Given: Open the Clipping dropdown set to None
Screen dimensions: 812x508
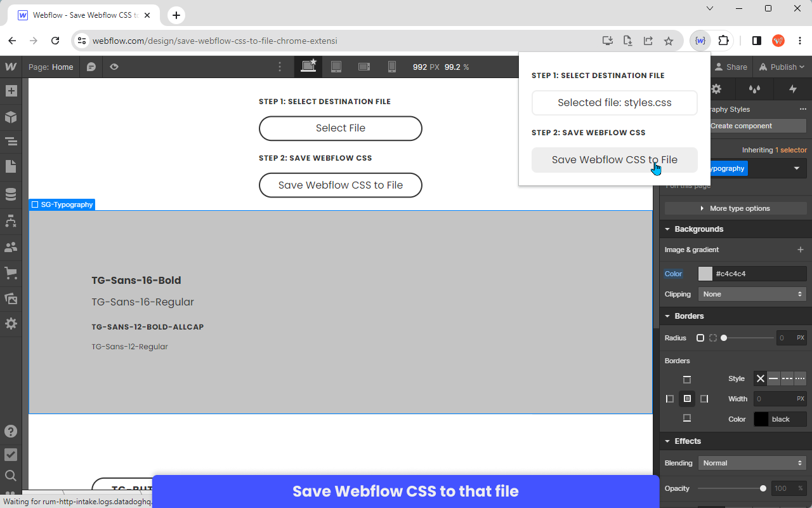Looking at the screenshot, I should (x=752, y=293).
